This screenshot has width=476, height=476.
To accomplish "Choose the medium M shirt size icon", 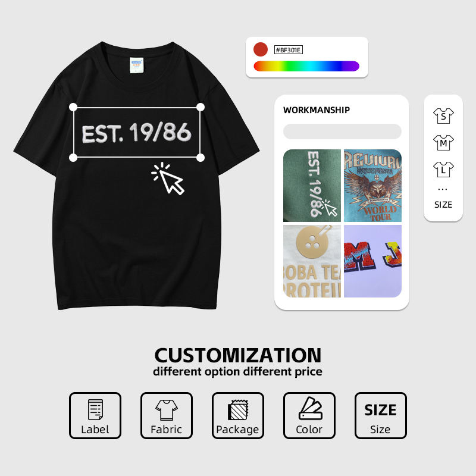I will click(x=443, y=143).
